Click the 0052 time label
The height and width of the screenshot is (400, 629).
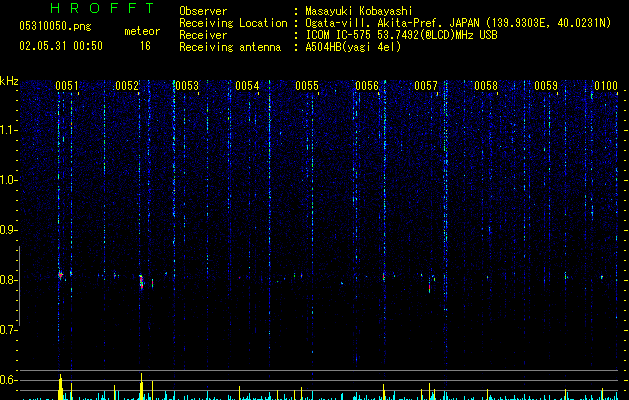127,86
